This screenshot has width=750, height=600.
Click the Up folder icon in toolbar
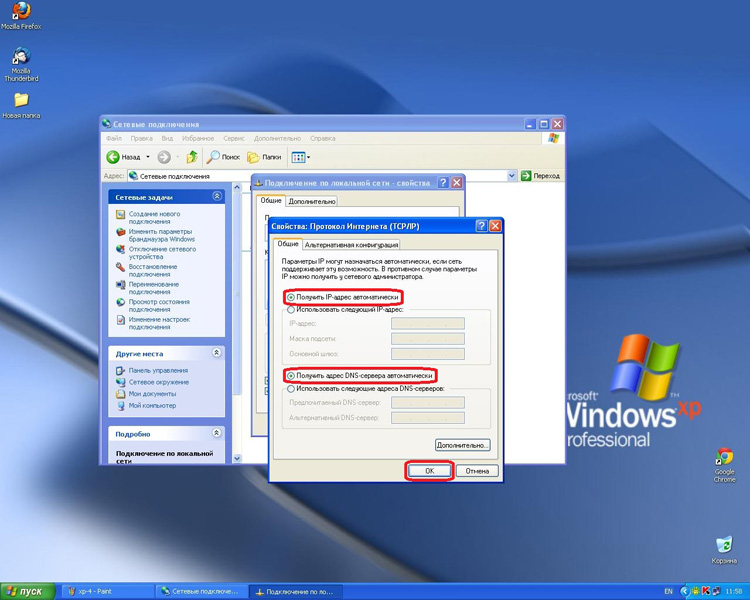pos(191,157)
